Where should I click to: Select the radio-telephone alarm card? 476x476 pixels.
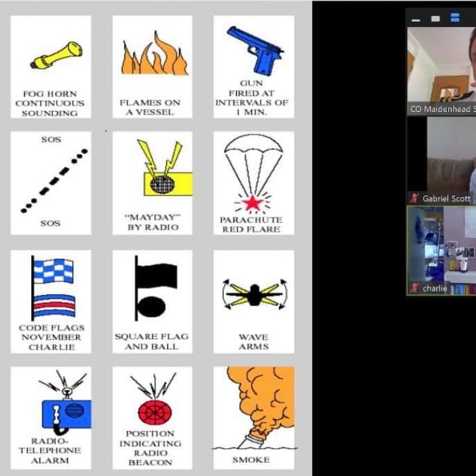point(50,418)
